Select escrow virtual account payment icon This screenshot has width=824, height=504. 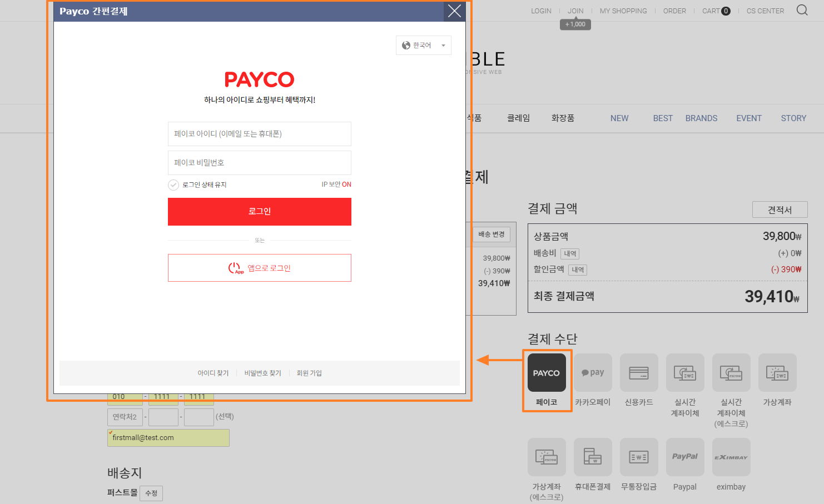click(547, 457)
